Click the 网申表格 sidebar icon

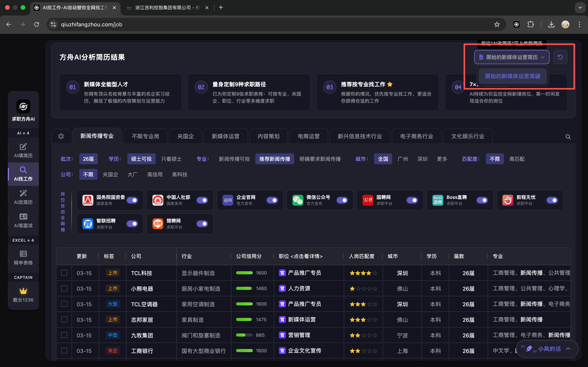pos(24,258)
